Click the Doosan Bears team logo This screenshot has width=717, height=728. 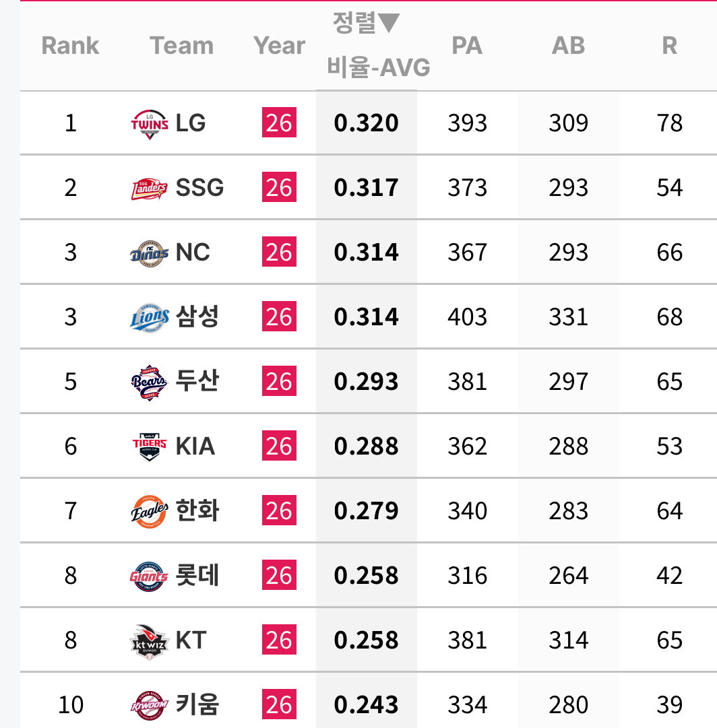point(149,383)
